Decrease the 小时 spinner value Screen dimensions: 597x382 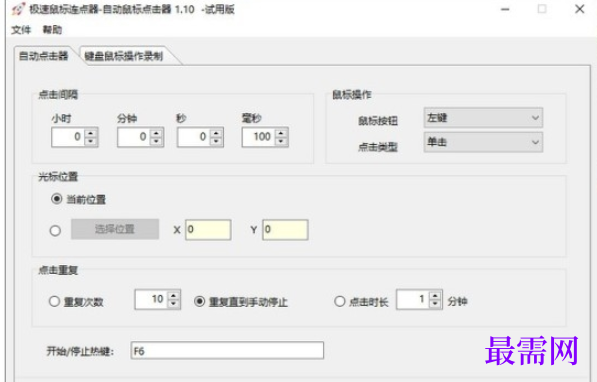91,141
